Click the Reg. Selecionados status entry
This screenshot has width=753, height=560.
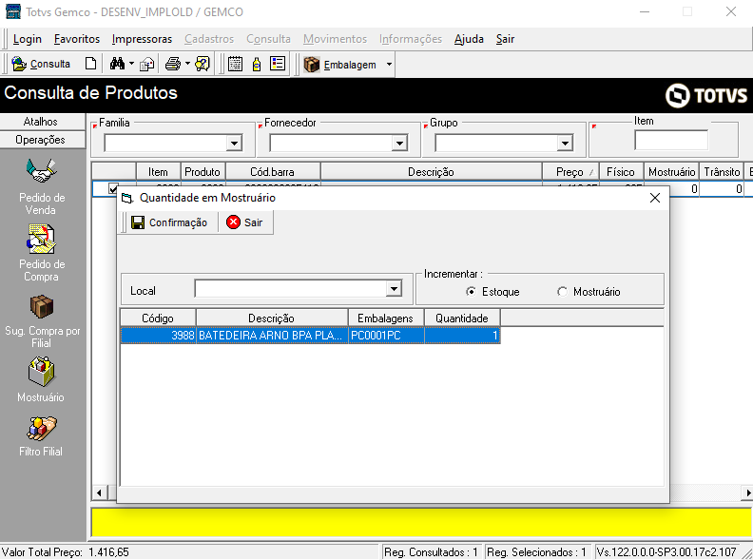[536, 552]
